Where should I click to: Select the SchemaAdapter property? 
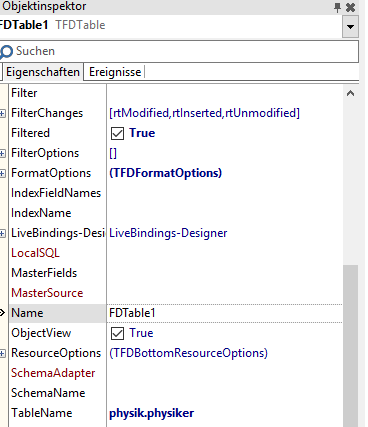[53, 373]
